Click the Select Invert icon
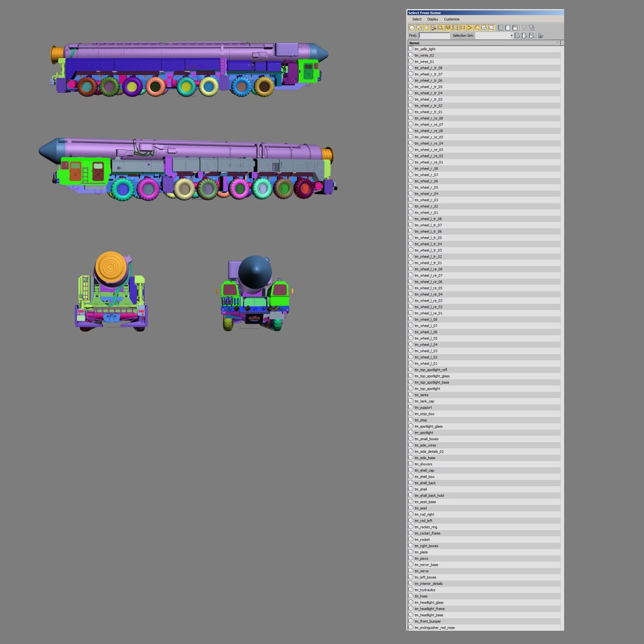Viewport: 644px width, 644px height. click(x=531, y=36)
